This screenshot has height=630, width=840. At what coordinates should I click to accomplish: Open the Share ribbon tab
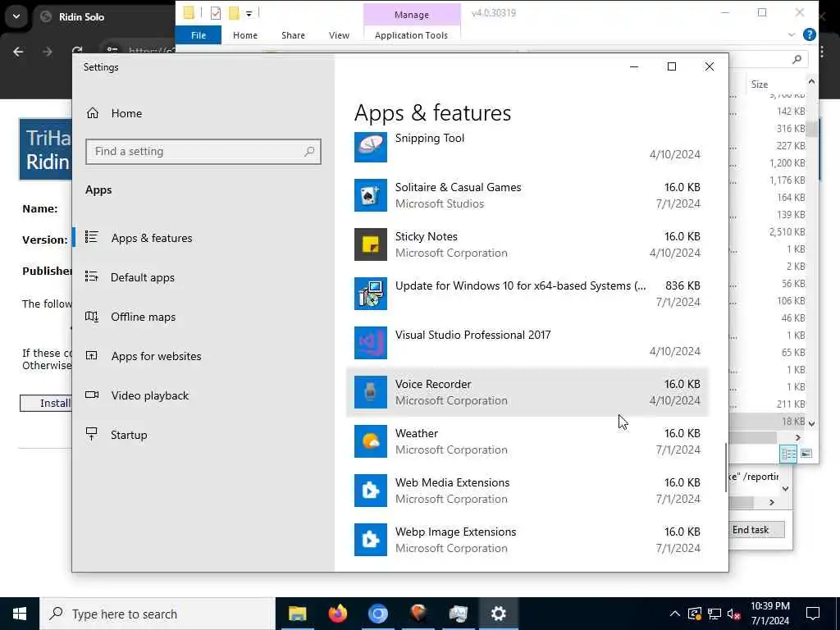click(x=293, y=35)
